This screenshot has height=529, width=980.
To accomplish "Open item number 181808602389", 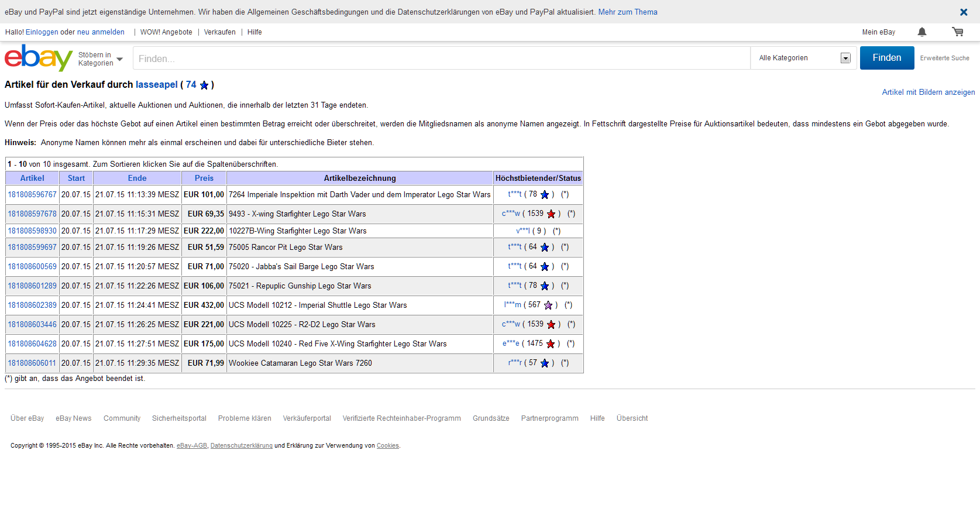I will pos(32,305).
